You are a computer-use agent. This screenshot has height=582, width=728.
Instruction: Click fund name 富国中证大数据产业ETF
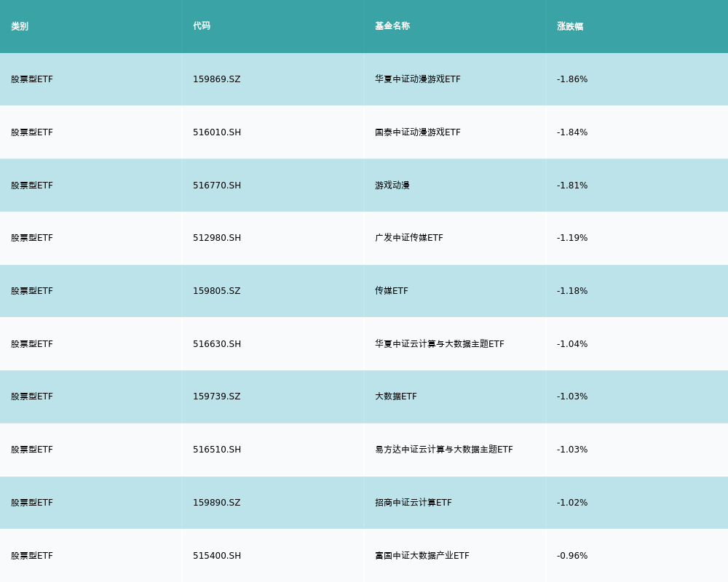coord(422,556)
